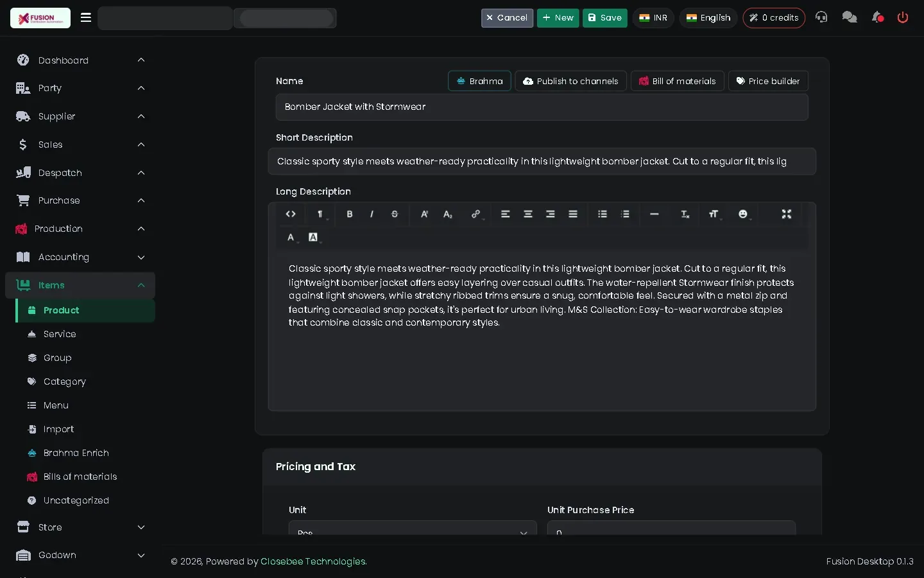Screen dimensions: 924x578
Task: Align description text to the left
Action: 506,215
